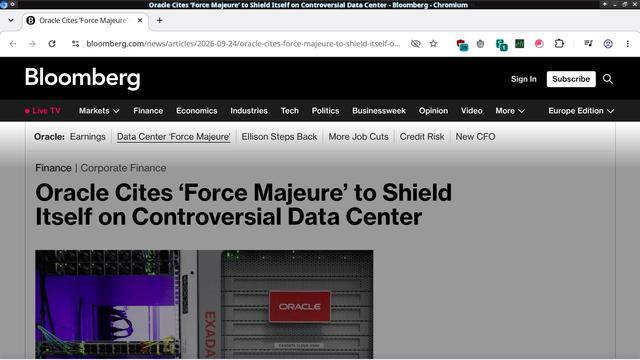The height and width of the screenshot is (360, 640).
Task: Click the Bloomberg logo
Action: click(82, 78)
